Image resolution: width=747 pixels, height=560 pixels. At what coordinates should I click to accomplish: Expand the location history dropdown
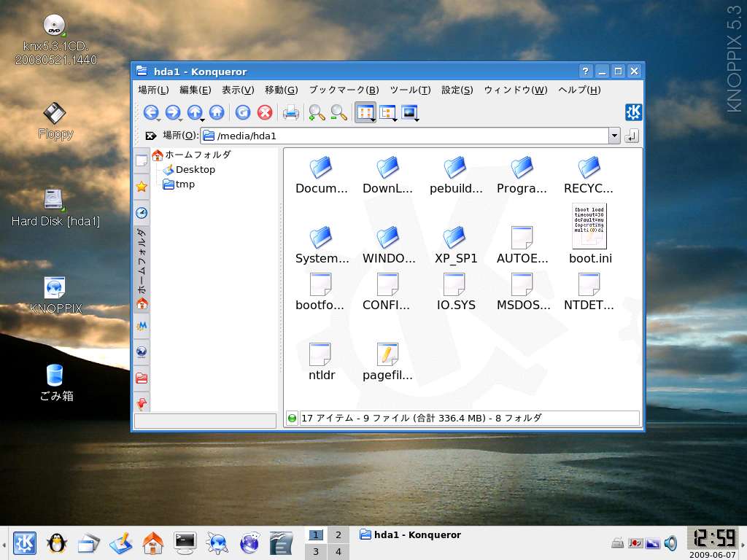(614, 136)
